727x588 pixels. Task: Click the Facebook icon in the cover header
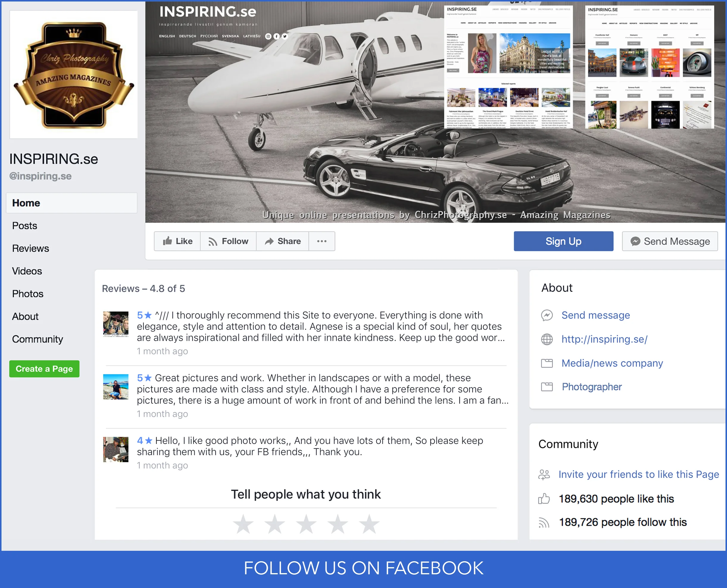277,36
